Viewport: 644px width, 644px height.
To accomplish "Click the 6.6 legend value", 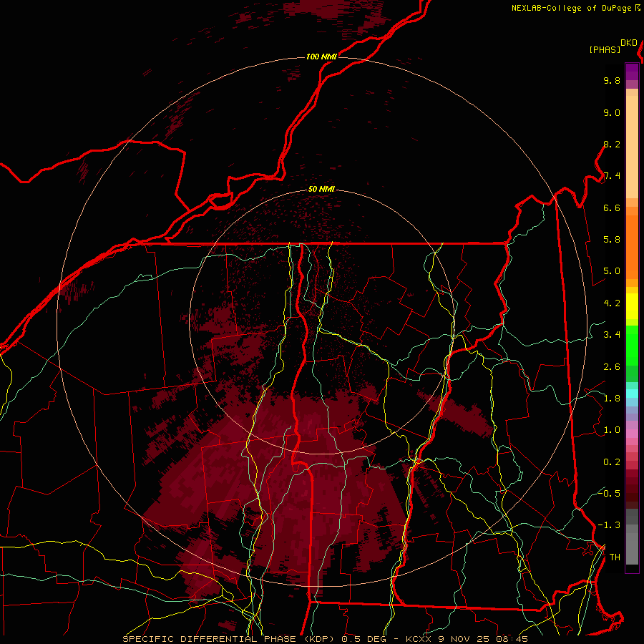I will pos(612,208).
